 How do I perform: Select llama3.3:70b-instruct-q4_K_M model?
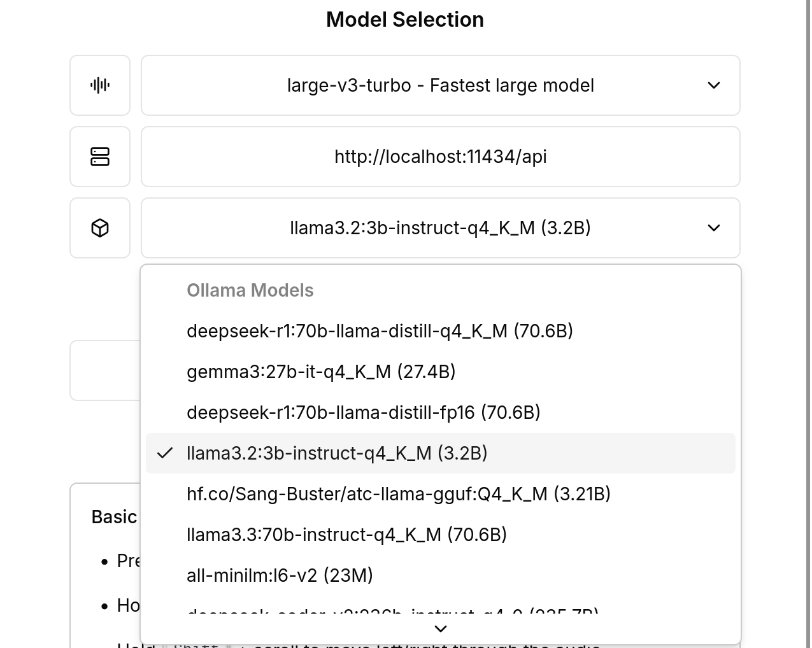(346, 535)
